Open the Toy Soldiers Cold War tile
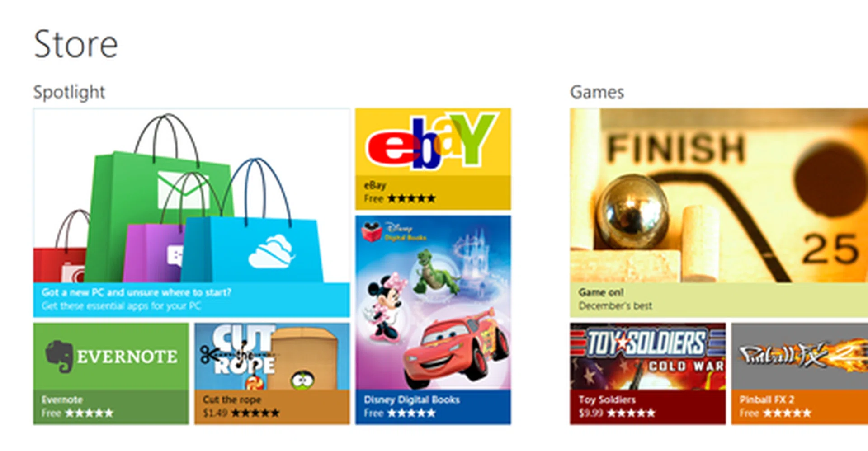The height and width of the screenshot is (451, 868). click(648, 373)
